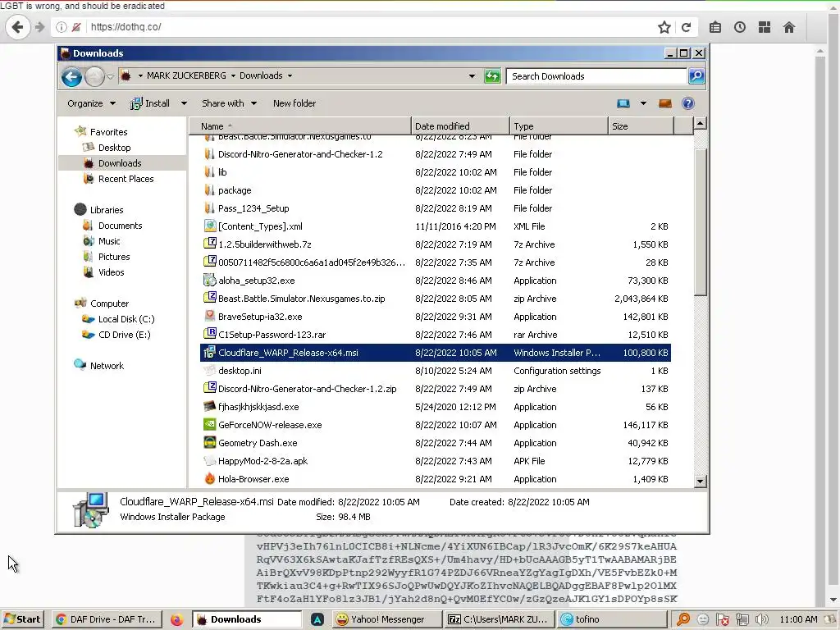The width and height of the screenshot is (840, 630).
Task: Open Music library in sidebar
Action: click(109, 241)
